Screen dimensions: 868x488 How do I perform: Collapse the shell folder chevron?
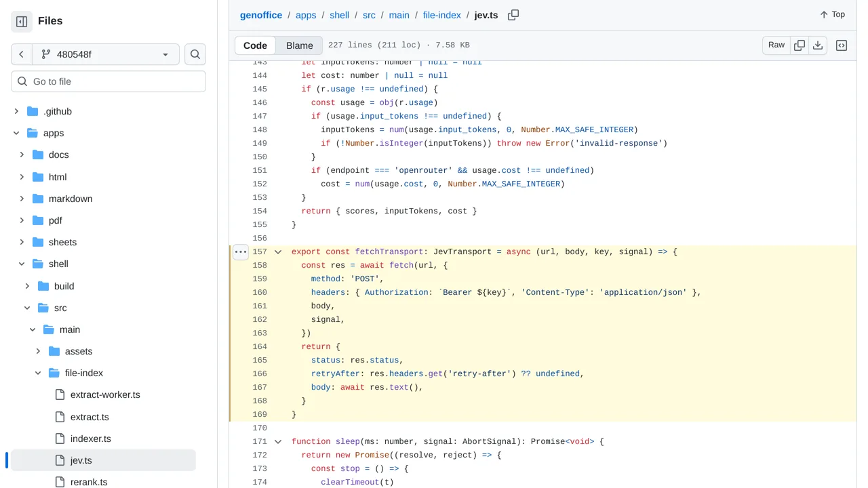pos(22,264)
